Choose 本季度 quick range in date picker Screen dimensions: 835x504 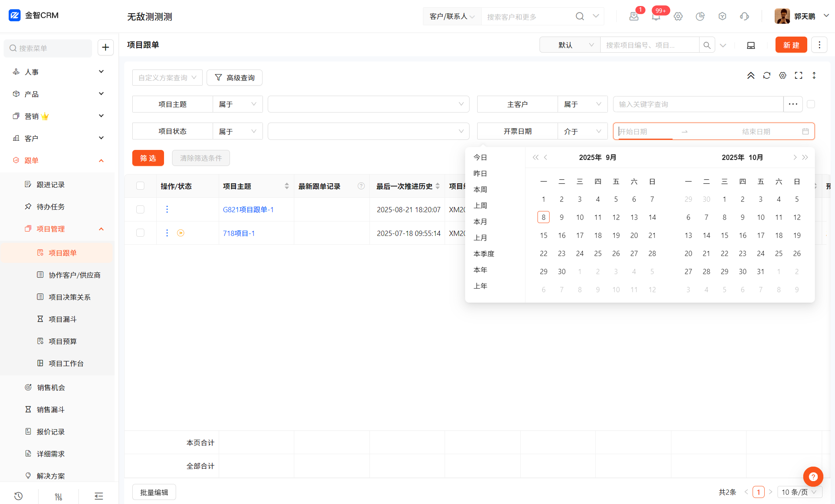tap(484, 254)
